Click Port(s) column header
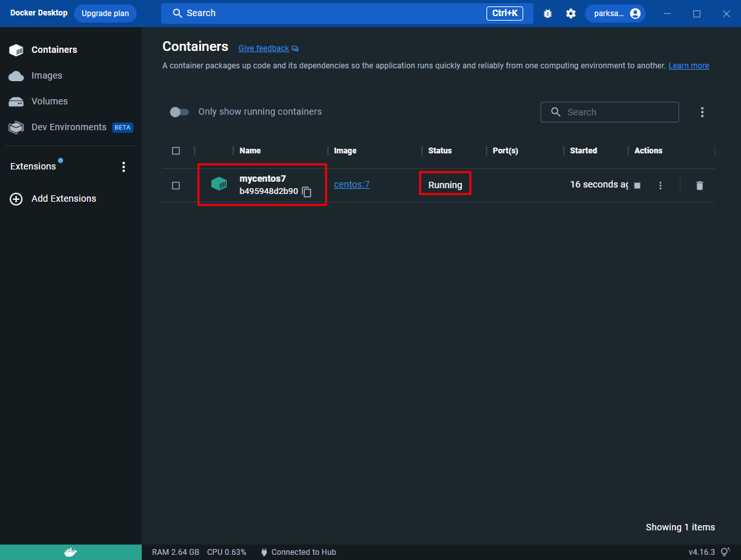Viewport: 741px width, 560px height. [x=505, y=151]
